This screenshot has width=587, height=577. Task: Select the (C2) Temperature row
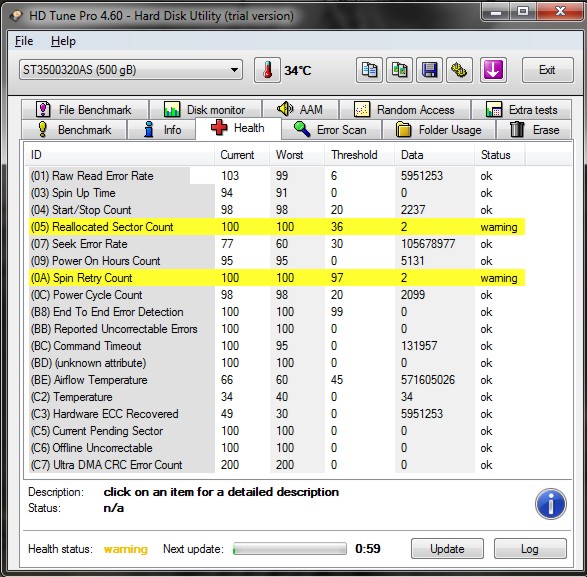277,397
